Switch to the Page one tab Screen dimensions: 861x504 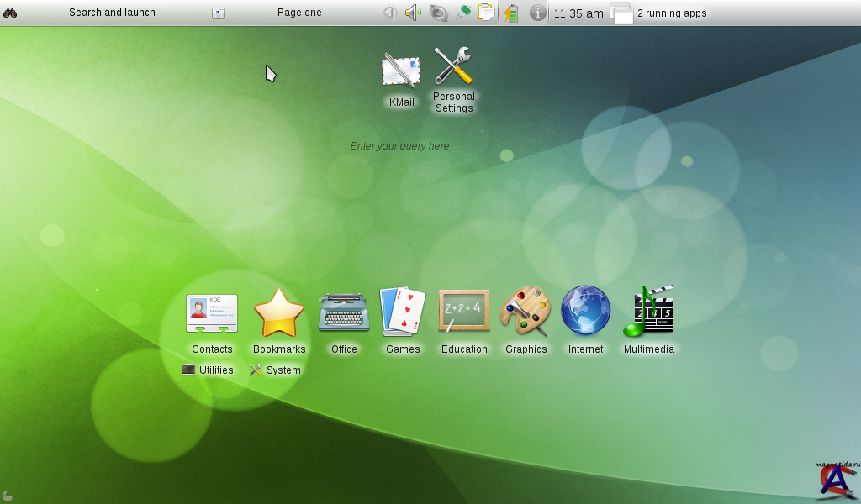pyautogui.click(x=299, y=13)
